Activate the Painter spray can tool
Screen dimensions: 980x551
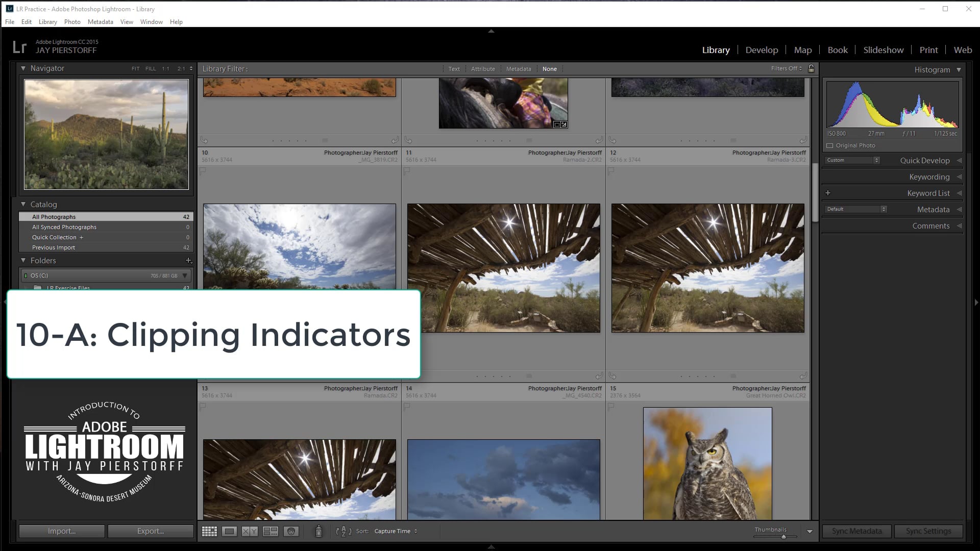[x=318, y=531]
